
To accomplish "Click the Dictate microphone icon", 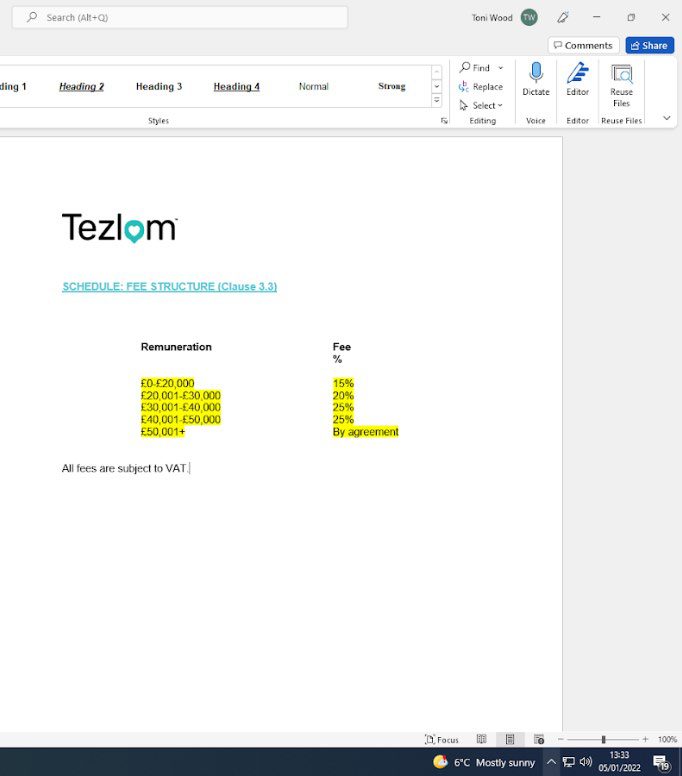I will pos(535,74).
